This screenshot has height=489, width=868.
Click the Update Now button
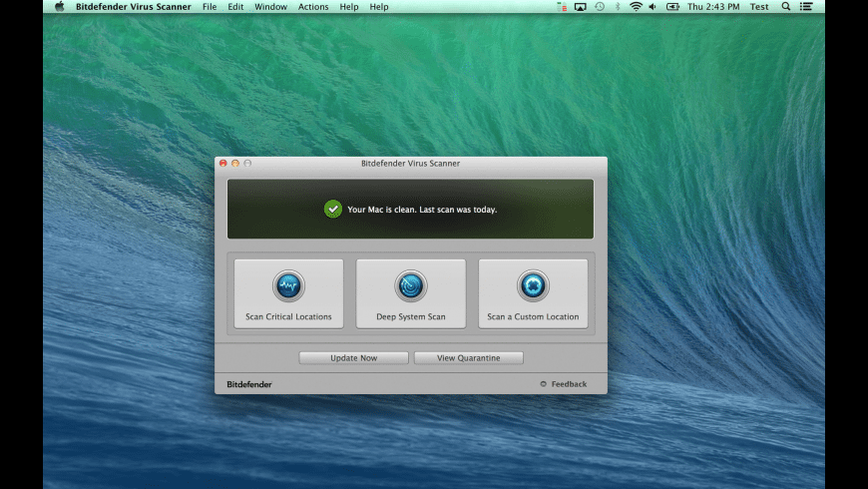354,357
